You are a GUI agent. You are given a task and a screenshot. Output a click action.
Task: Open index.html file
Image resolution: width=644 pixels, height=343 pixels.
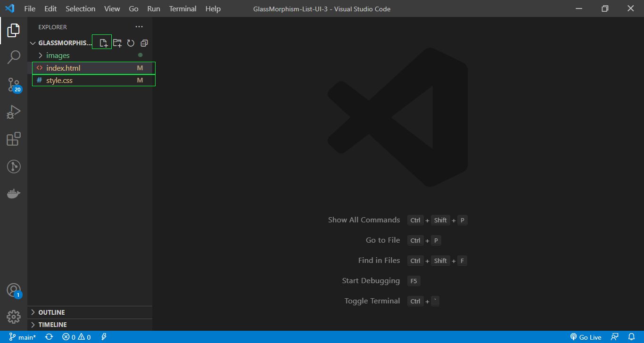pyautogui.click(x=90, y=68)
